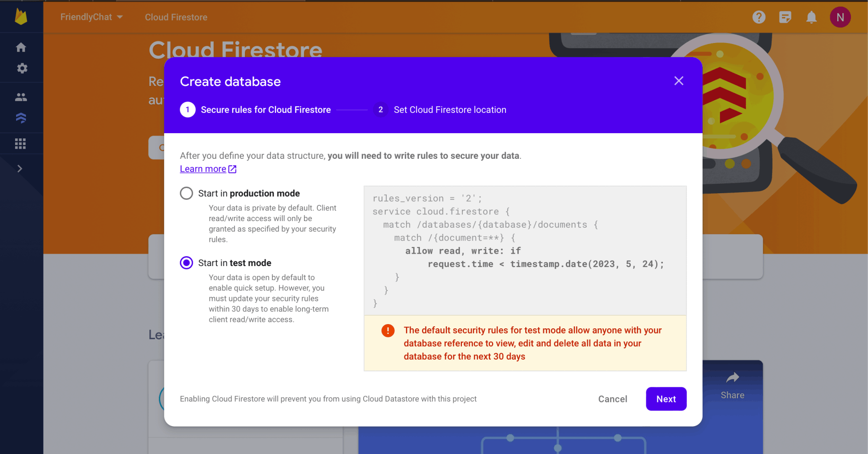The image size is (868, 454).
Task: Go to step 2 Set Cloud Firestore location
Action: coord(440,110)
